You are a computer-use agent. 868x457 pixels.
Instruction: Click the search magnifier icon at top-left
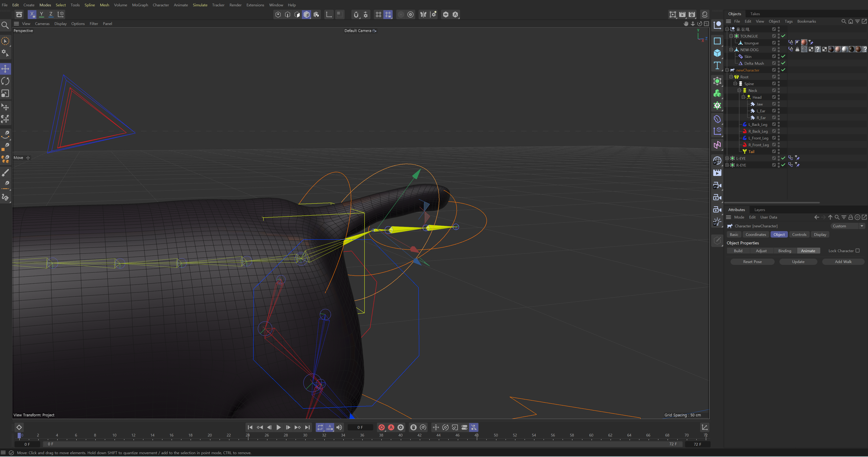5,25
